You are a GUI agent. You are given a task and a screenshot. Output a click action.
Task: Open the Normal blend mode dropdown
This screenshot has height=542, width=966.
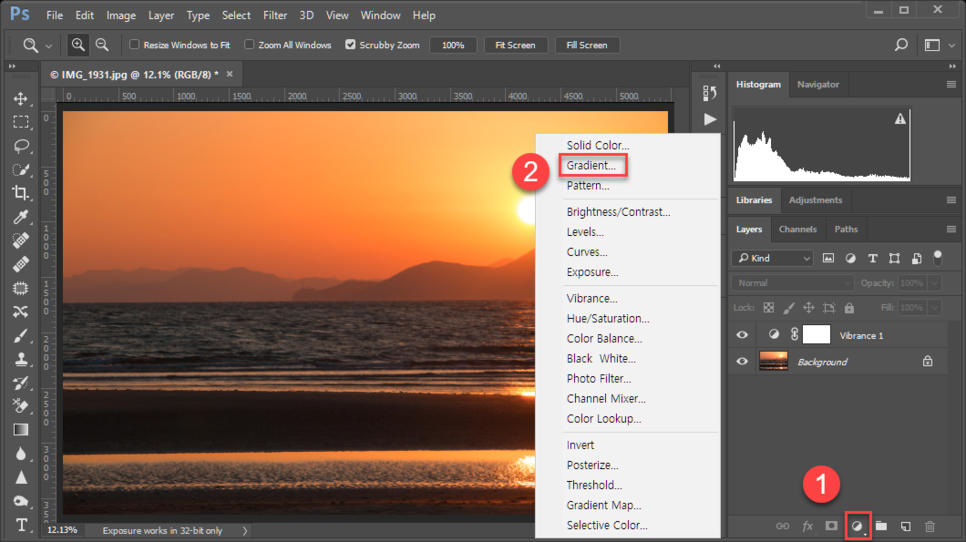coord(792,283)
